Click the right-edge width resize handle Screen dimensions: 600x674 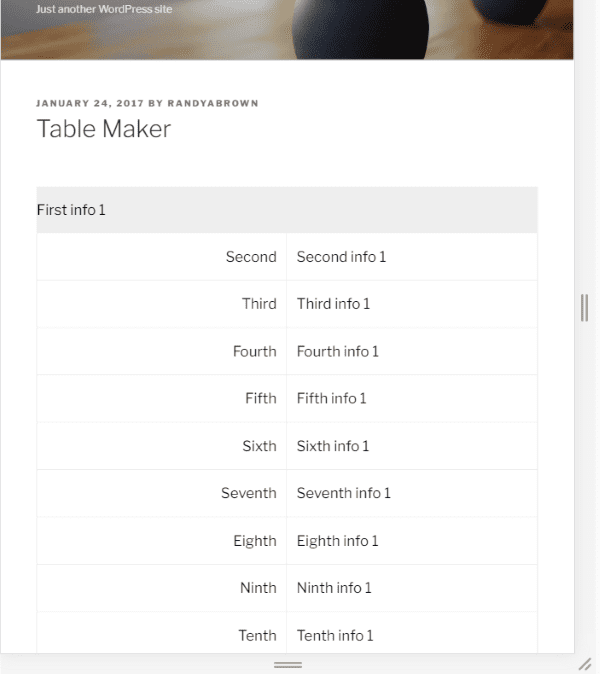tap(584, 308)
